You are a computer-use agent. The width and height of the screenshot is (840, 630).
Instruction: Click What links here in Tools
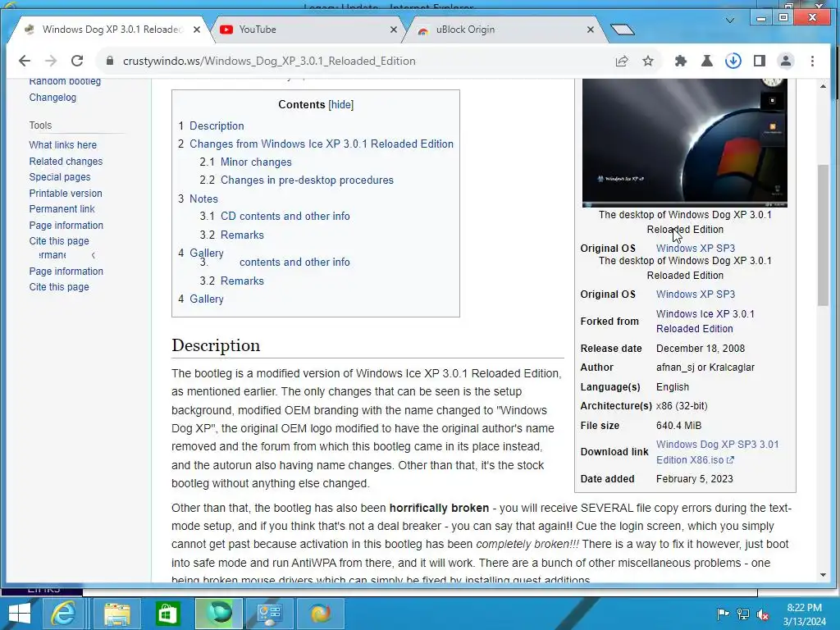(62, 145)
